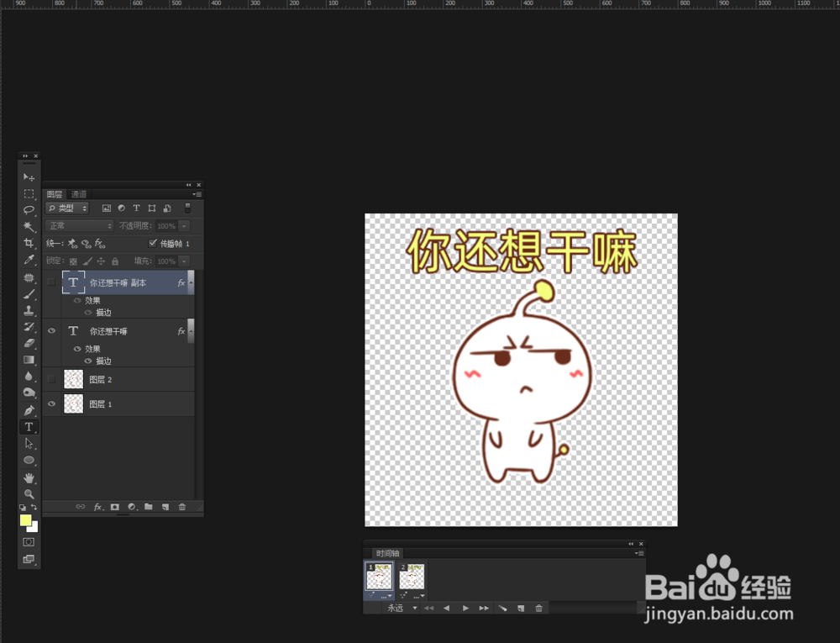
Task: Switch to the 图层 tab
Action: click(55, 194)
